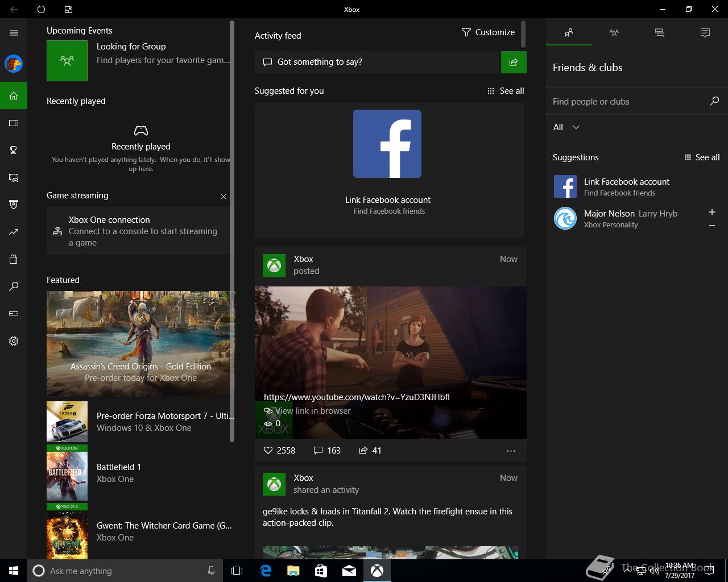Customize the activity feed
Image resolution: width=728 pixels, height=582 pixels.
coord(488,32)
